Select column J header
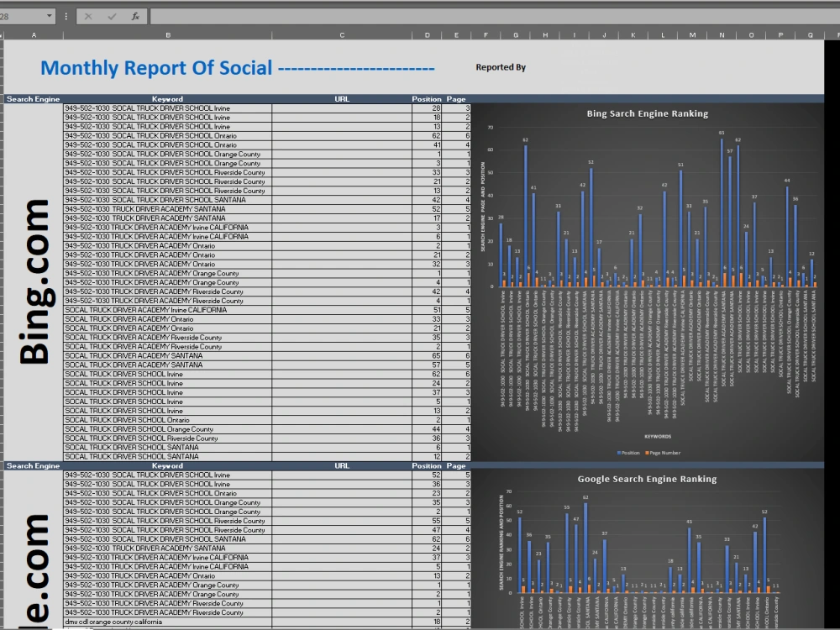The image size is (840, 630). (x=604, y=34)
